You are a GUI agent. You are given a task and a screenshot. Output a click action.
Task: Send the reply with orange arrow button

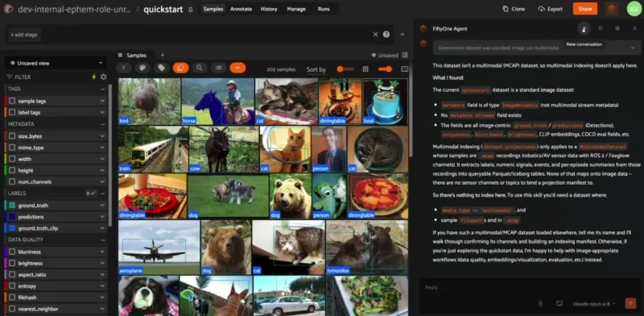[x=630, y=304]
